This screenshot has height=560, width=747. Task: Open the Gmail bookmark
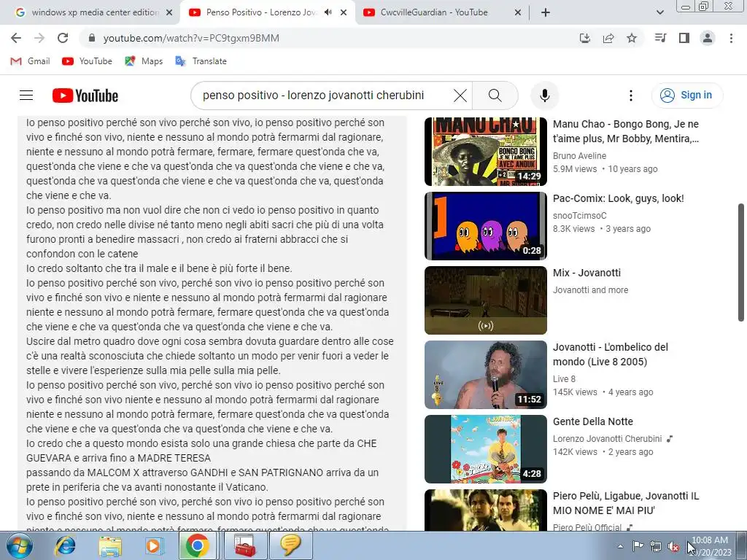30,61
